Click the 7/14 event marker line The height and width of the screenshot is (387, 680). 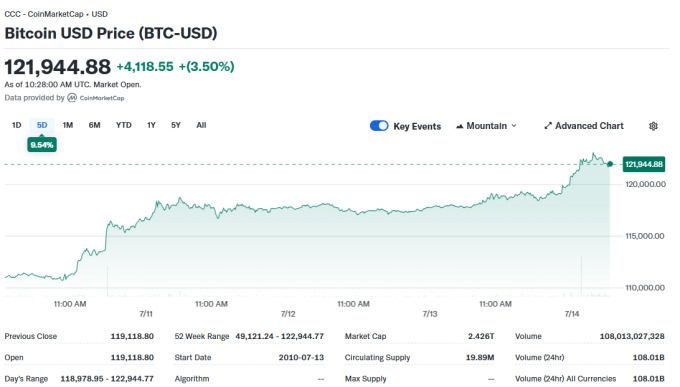pos(581,276)
